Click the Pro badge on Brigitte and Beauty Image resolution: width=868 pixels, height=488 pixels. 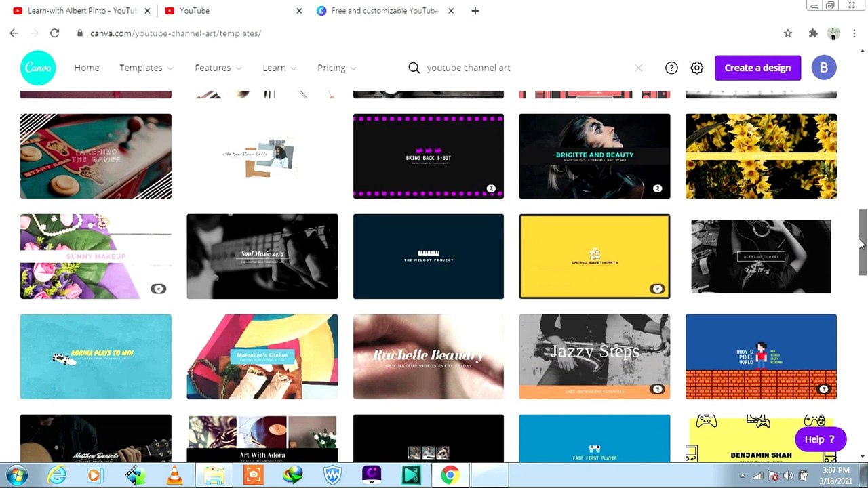pyautogui.click(x=657, y=188)
